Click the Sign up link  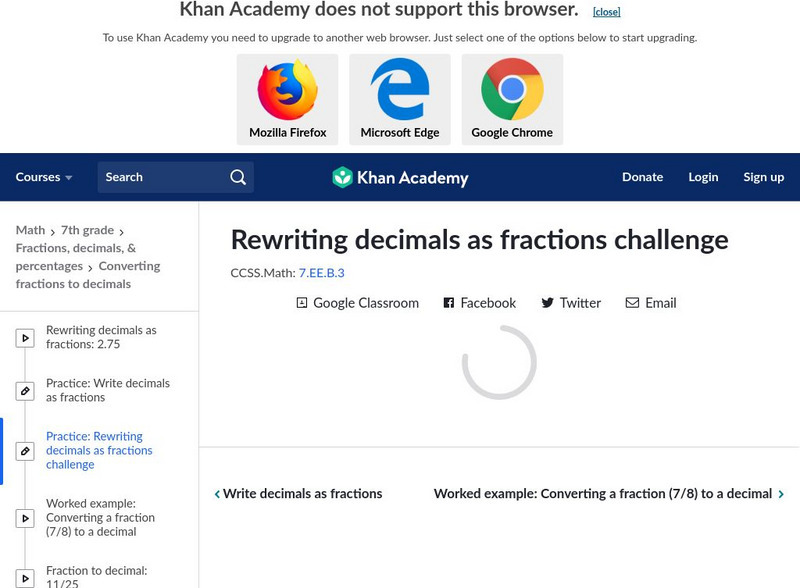click(763, 177)
